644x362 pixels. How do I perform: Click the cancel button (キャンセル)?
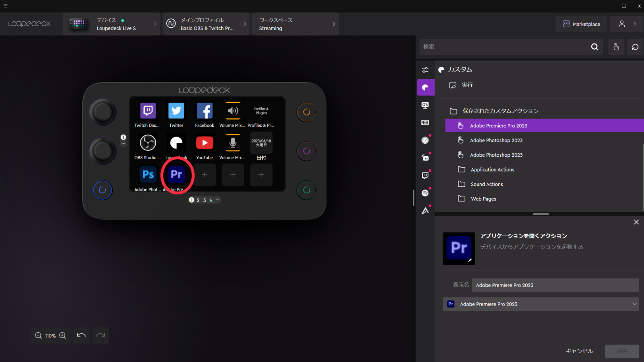pos(579,351)
